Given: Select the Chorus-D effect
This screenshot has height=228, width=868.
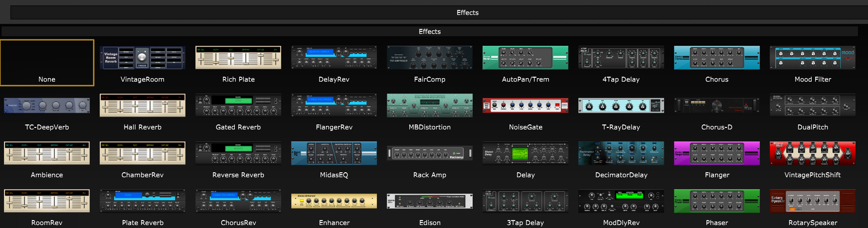Looking at the screenshot, I should click(717, 111).
